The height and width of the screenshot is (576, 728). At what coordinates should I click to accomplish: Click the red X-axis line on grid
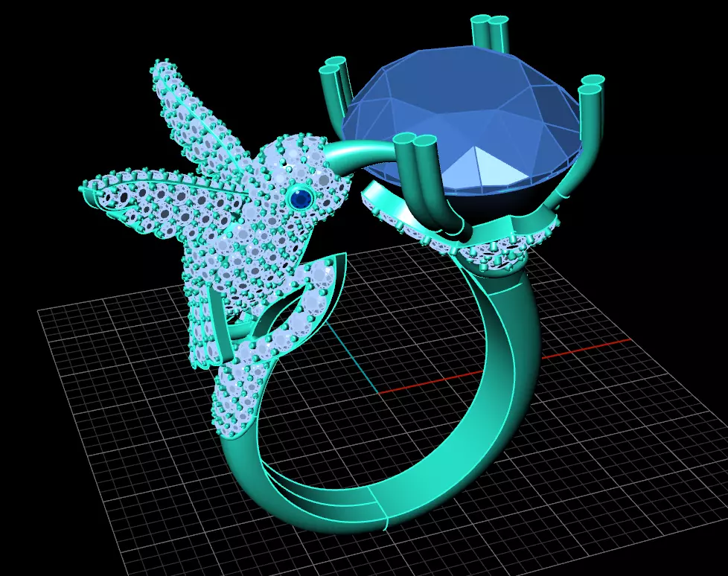[x=504, y=366]
